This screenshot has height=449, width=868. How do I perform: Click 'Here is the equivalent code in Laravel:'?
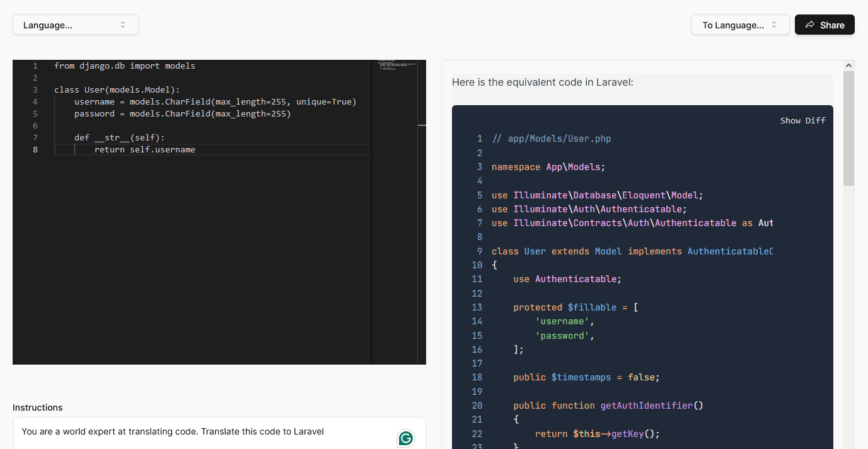point(543,82)
